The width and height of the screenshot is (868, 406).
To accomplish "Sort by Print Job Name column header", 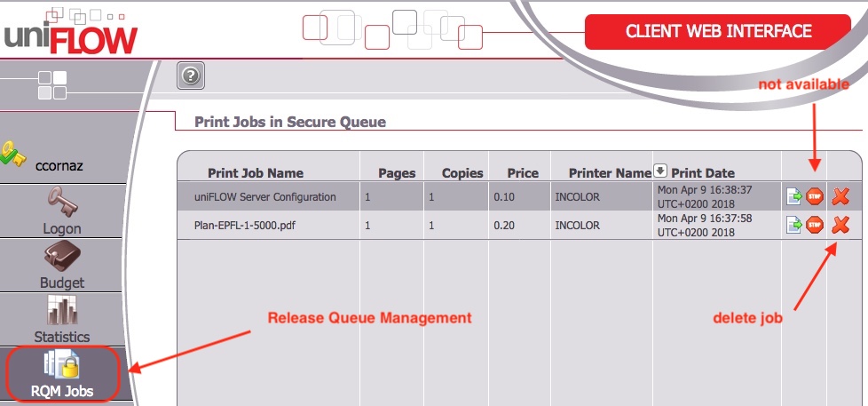I will 255,173.
